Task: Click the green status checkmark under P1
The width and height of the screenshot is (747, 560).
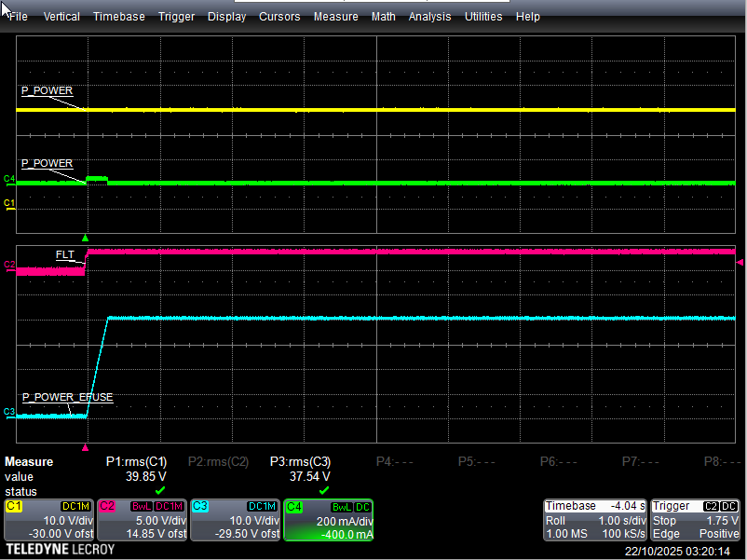Action: pos(160,490)
